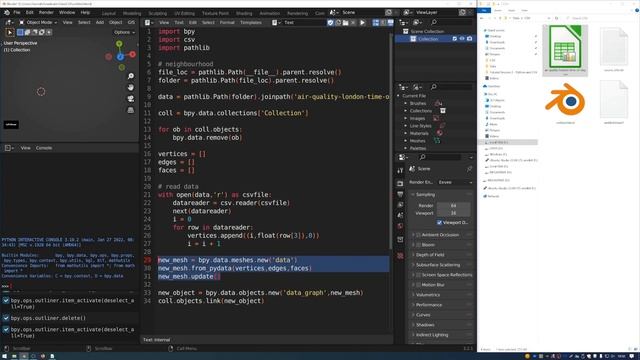Click the pan hand icon in viewport
The width and height of the screenshot is (640, 360).
click(x=131, y=87)
